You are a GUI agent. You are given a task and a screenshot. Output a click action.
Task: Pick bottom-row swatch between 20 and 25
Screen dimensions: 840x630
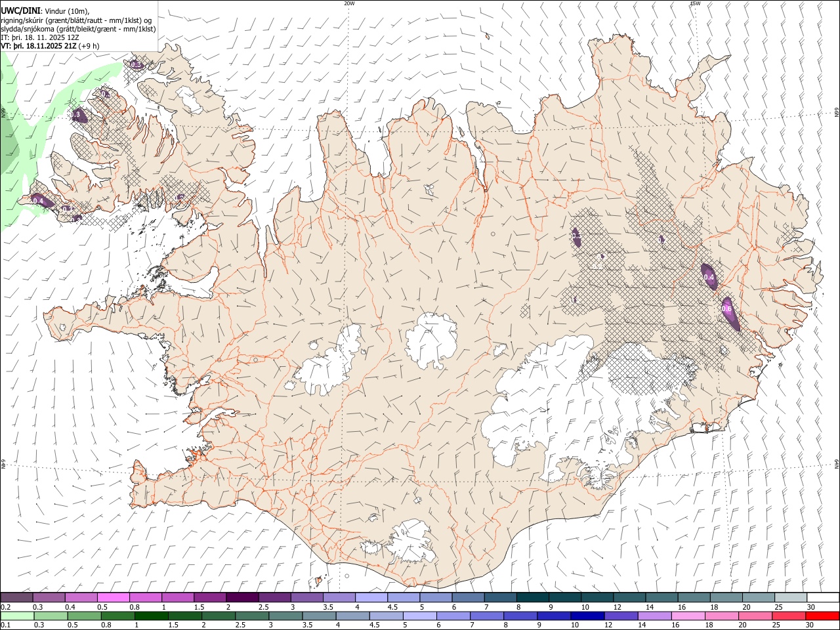757,616
